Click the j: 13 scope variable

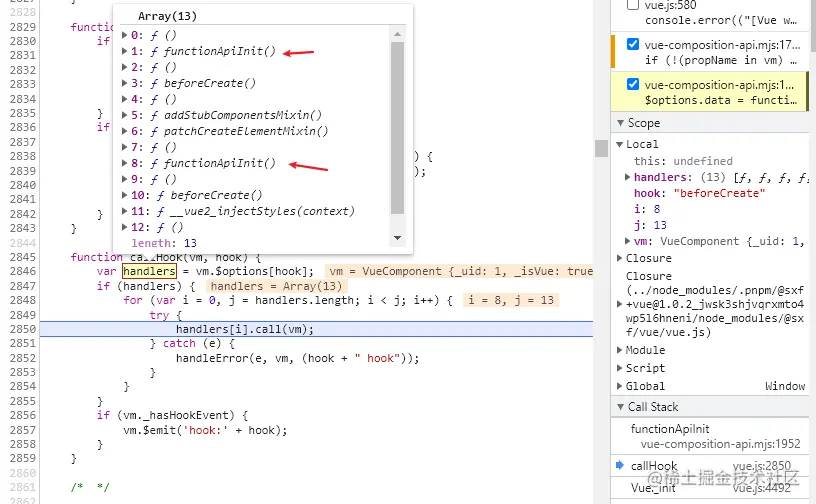click(650, 225)
